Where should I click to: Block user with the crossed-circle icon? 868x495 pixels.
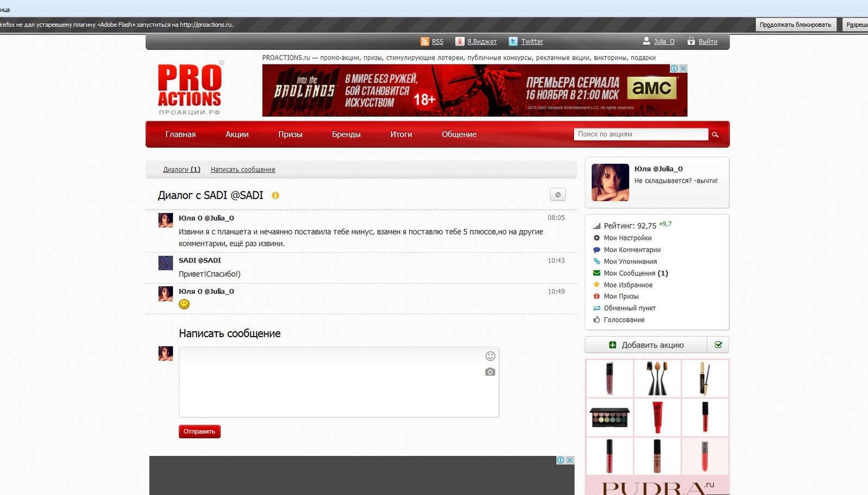[x=558, y=195]
